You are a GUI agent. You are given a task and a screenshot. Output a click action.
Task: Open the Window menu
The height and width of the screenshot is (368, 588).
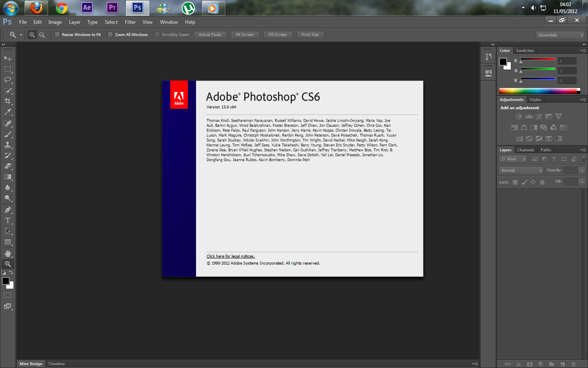point(169,22)
